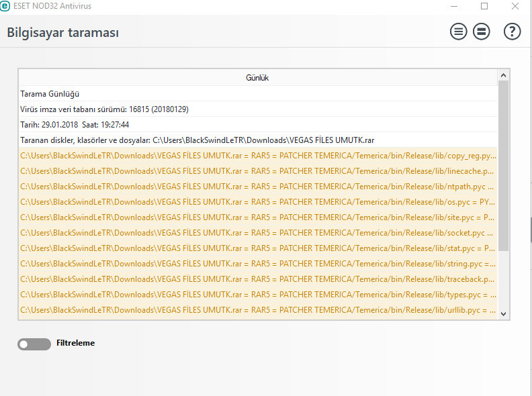Viewport: 532px width, 396px height.
Task: Select the log row for os.pyc
Action: click(x=258, y=202)
